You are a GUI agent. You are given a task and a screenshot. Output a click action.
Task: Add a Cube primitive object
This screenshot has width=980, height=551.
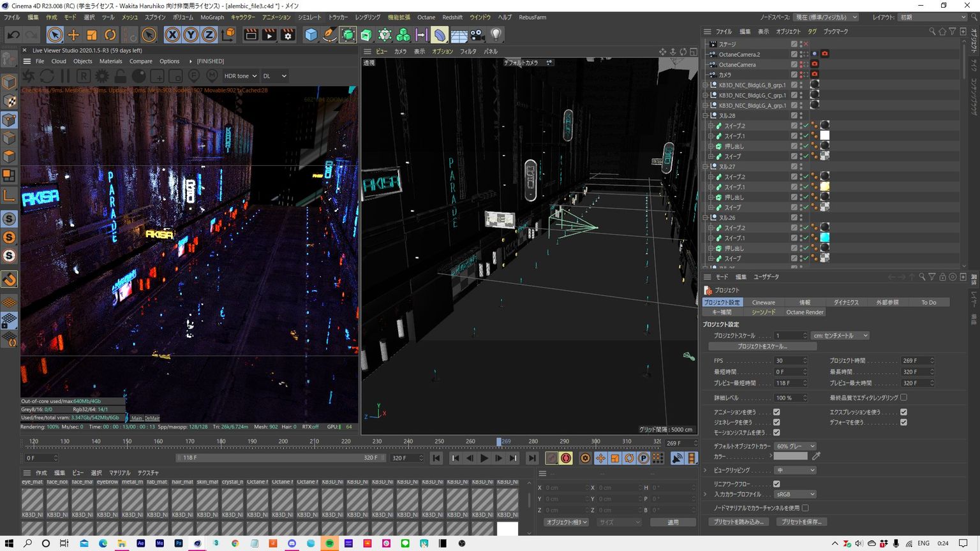click(311, 35)
